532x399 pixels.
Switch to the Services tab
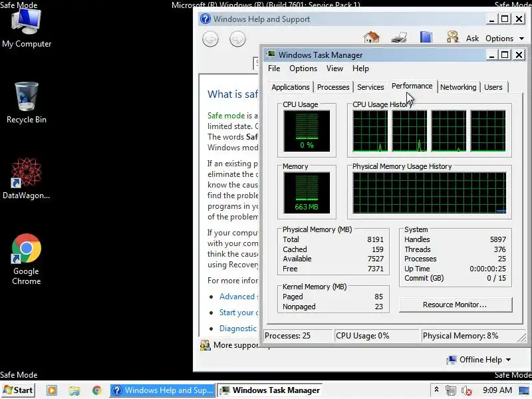370,87
